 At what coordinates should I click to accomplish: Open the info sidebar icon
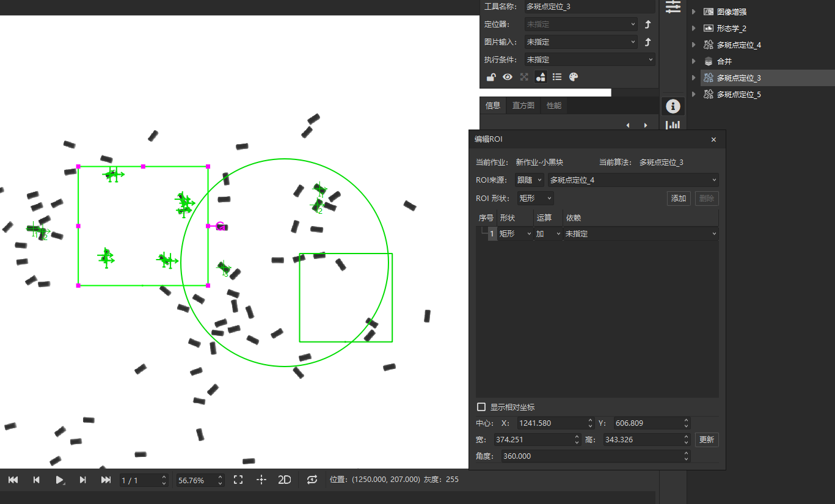673,106
